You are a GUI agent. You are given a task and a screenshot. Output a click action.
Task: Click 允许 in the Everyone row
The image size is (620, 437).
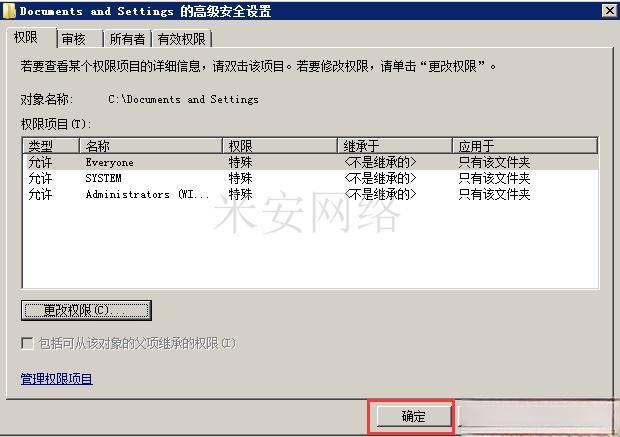[40, 162]
